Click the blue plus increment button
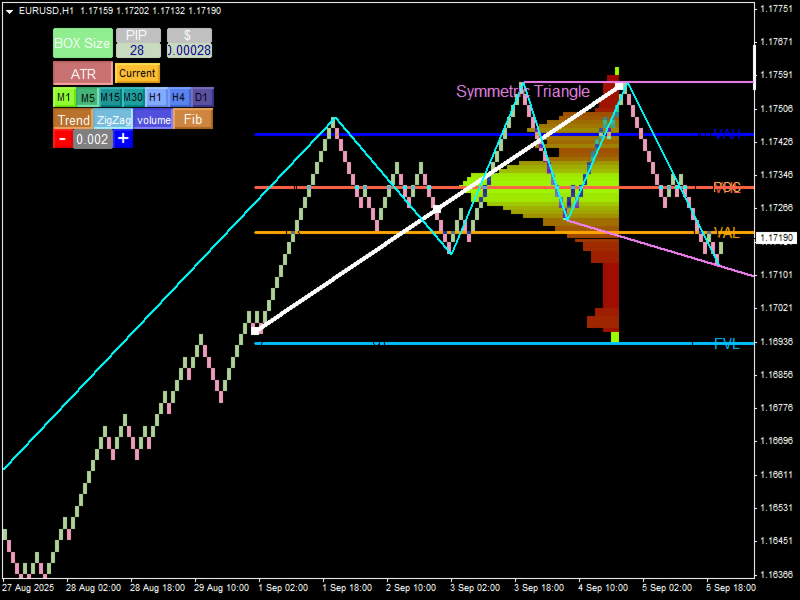The image size is (800, 600). pos(123,139)
